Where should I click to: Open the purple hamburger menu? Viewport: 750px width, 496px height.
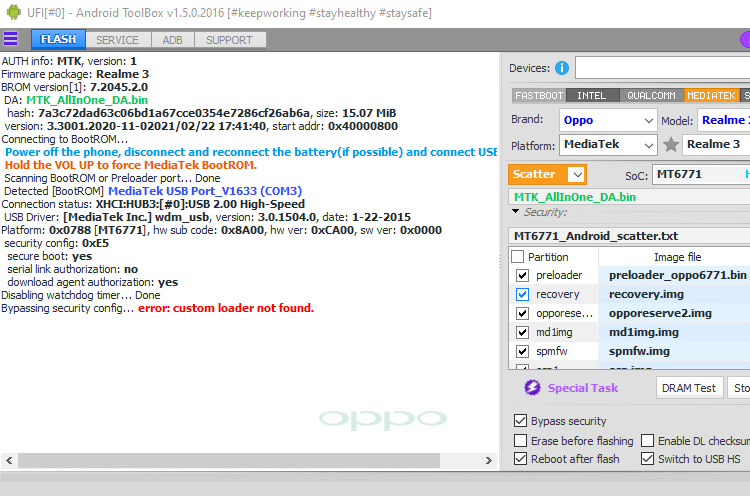[11, 39]
